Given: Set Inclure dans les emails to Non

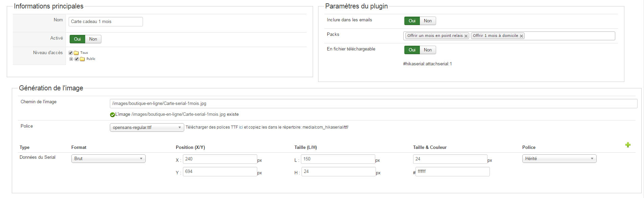Looking at the screenshot, I should [428, 21].
